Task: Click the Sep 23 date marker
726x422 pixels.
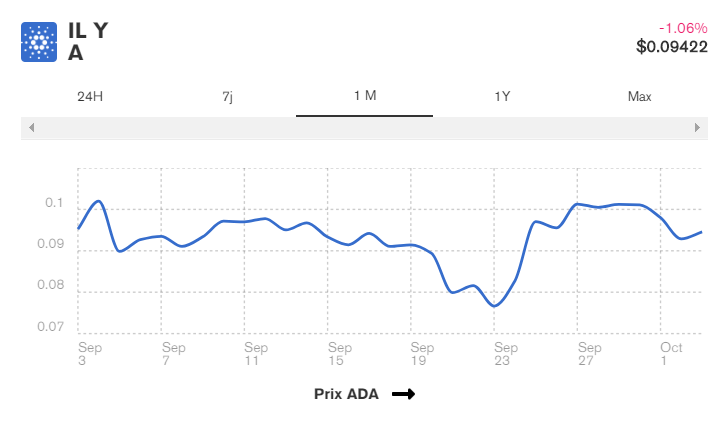Action: pyautogui.click(x=505, y=354)
